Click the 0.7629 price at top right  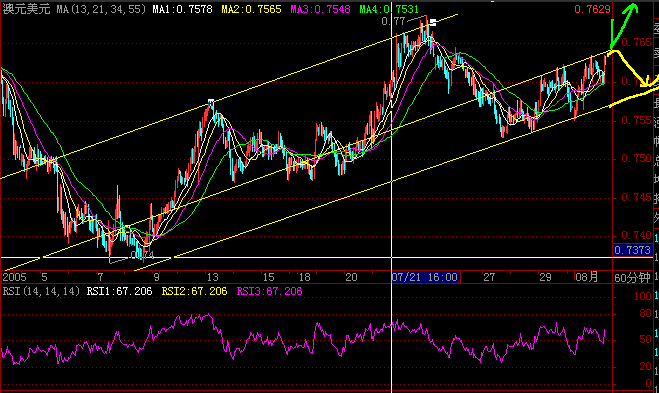592,9
